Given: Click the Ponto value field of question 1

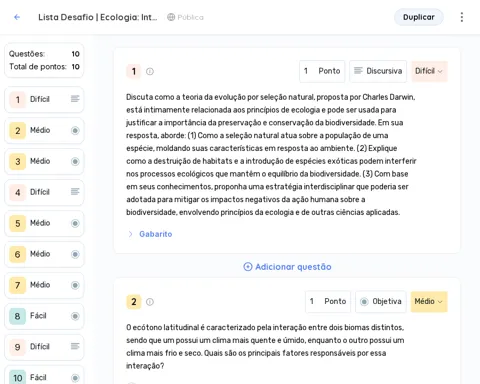Looking at the screenshot, I should pyautogui.click(x=322, y=71).
